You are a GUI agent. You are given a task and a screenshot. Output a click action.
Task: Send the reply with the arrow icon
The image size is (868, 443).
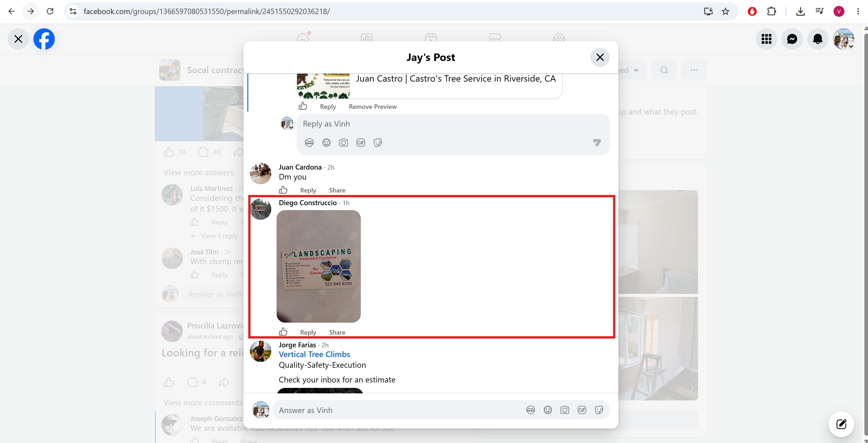(597, 143)
